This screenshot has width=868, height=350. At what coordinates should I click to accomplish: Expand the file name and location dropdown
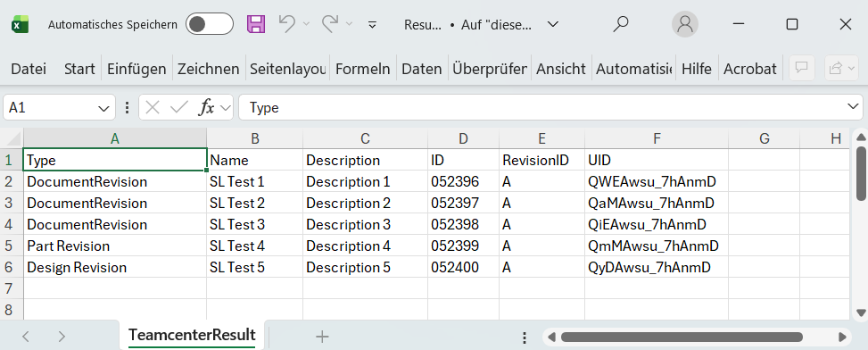coord(552,24)
